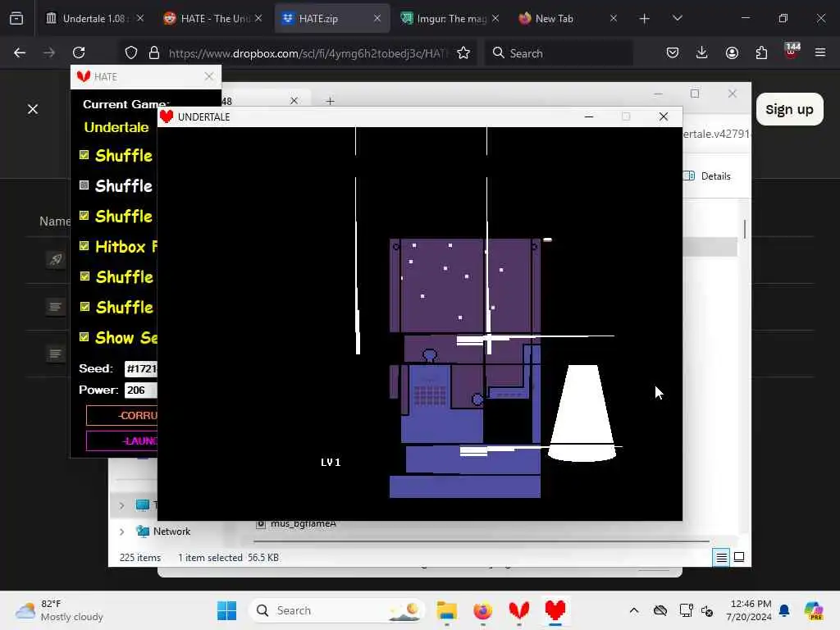
Task: Click the HATE window heart icon
Action: click(83, 76)
